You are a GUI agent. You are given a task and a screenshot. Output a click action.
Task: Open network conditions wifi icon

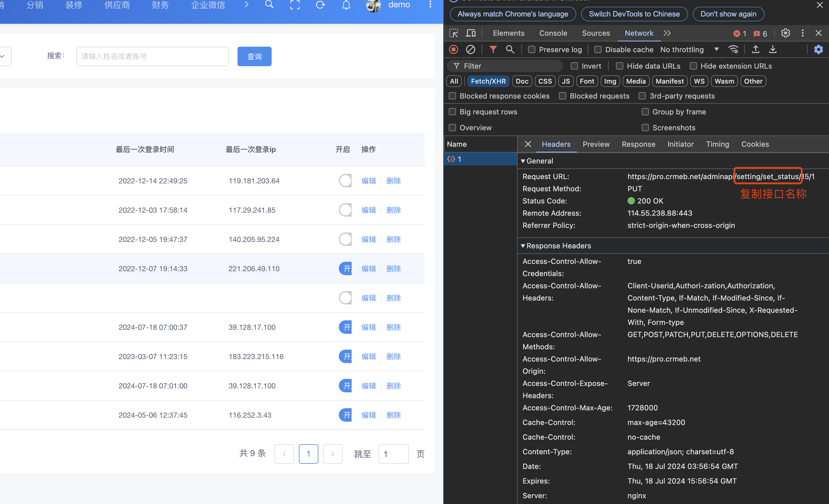pyautogui.click(x=733, y=50)
